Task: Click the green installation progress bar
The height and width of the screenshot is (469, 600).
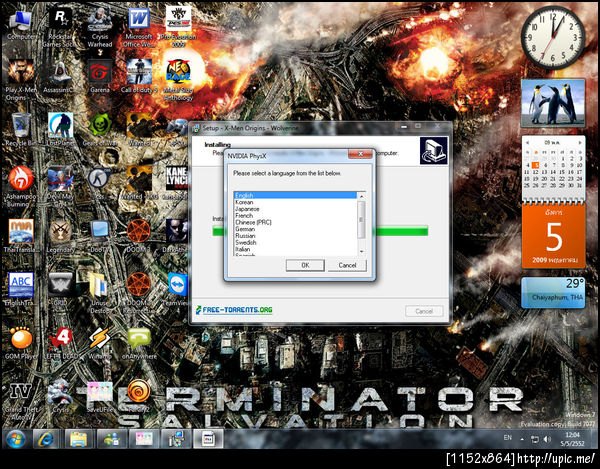Action: [x=401, y=231]
